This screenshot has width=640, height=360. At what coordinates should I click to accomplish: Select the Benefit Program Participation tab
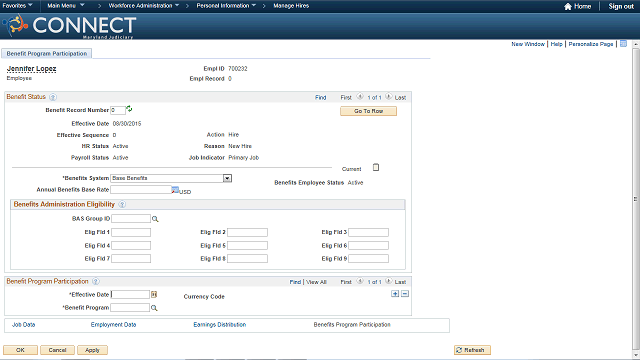click(47, 53)
